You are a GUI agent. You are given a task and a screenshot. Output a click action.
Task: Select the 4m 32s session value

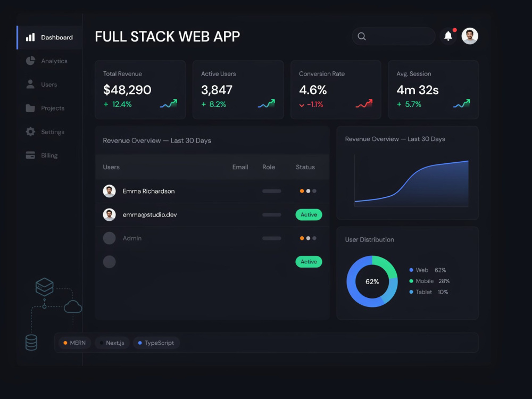tap(418, 90)
